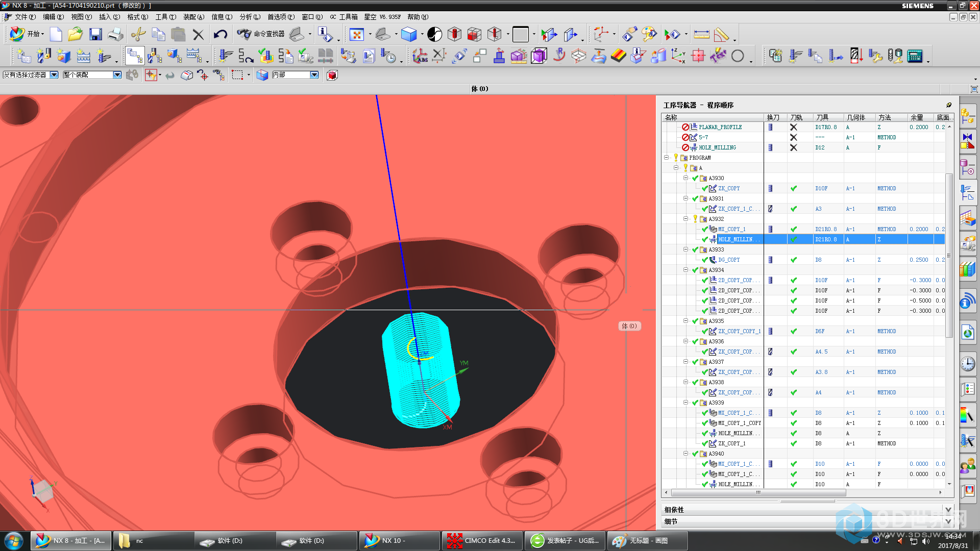
Task: Click the Create Program icon
Action: (24, 56)
